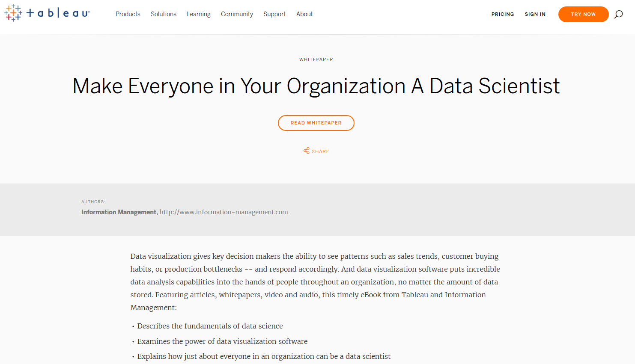Go to the Pricing page
The width and height of the screenshot is (635, 364).
pos(503,14)
